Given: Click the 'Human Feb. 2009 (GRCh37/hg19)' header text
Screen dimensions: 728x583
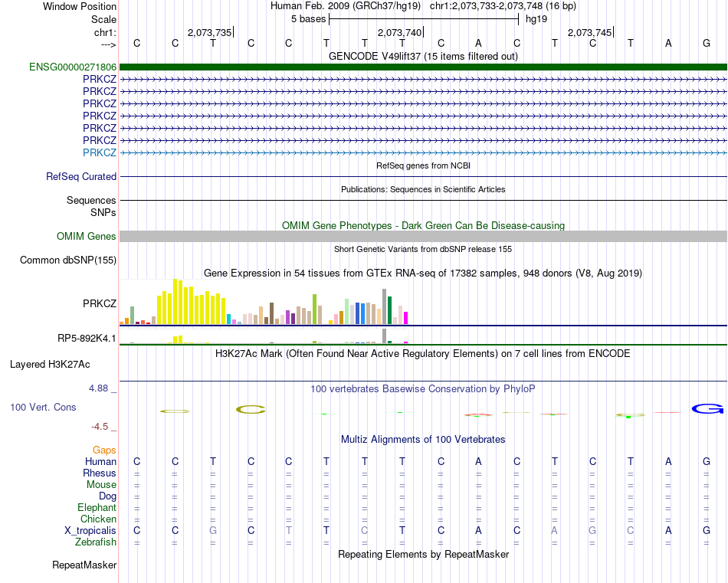Looking at the screenshot, I should tap(346, 6).
